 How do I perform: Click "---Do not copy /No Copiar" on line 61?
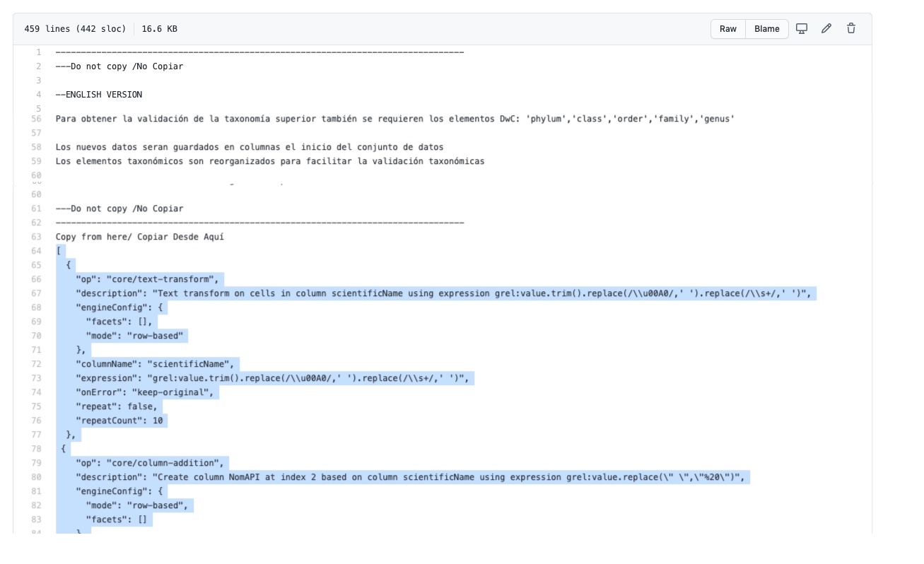point(119,208)
